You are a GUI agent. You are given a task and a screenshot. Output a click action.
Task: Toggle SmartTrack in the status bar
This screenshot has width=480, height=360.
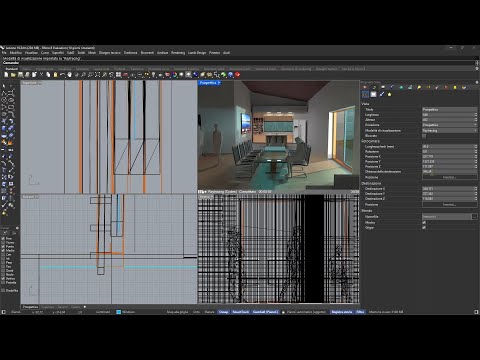click(x=240, y=312)
